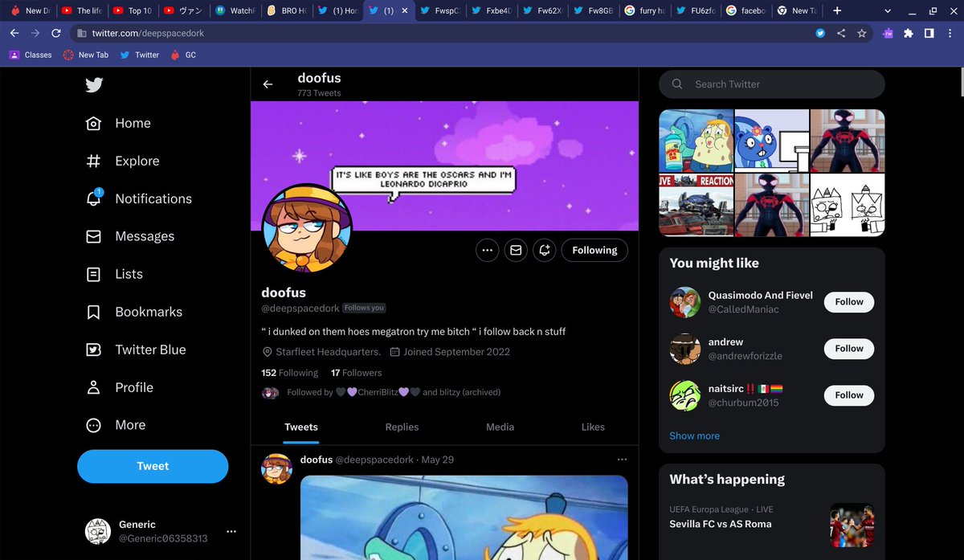This screenshot has height=560, width=964.
Task: Click Show more under You might like
Action: click(x=695, y=435)
